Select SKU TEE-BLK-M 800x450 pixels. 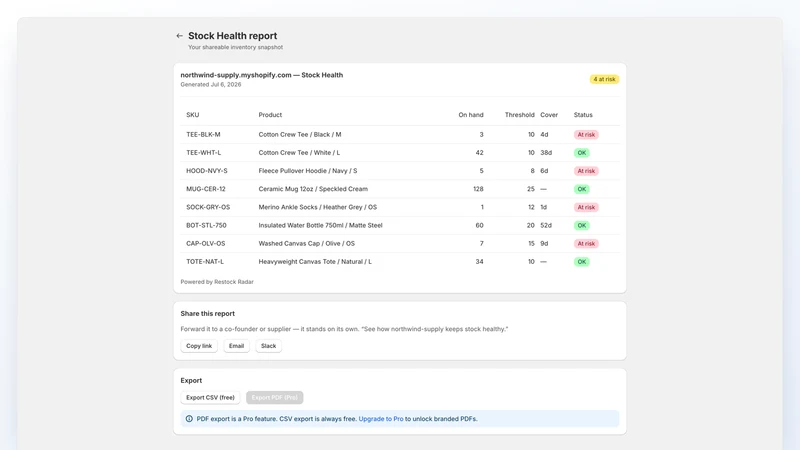tap(203, 135)
